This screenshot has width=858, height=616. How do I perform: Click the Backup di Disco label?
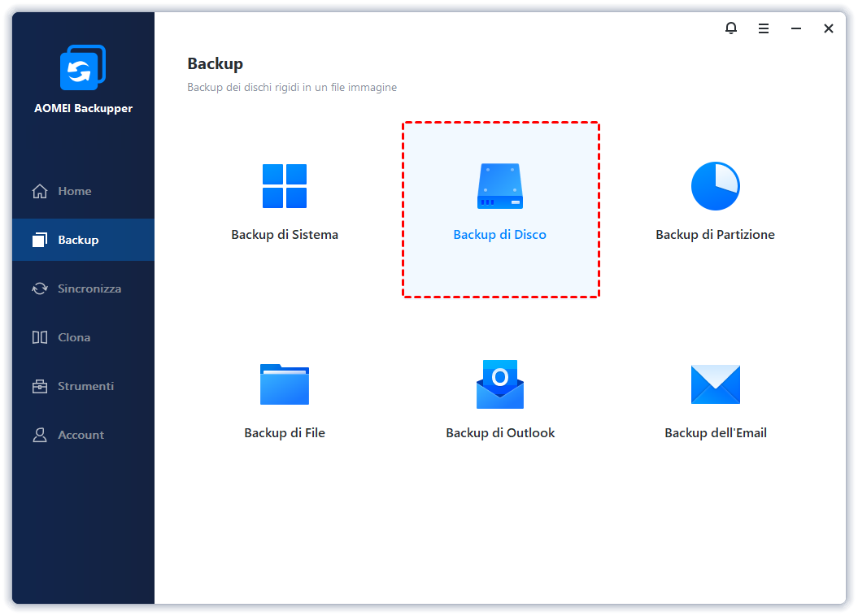coord(500,235)
